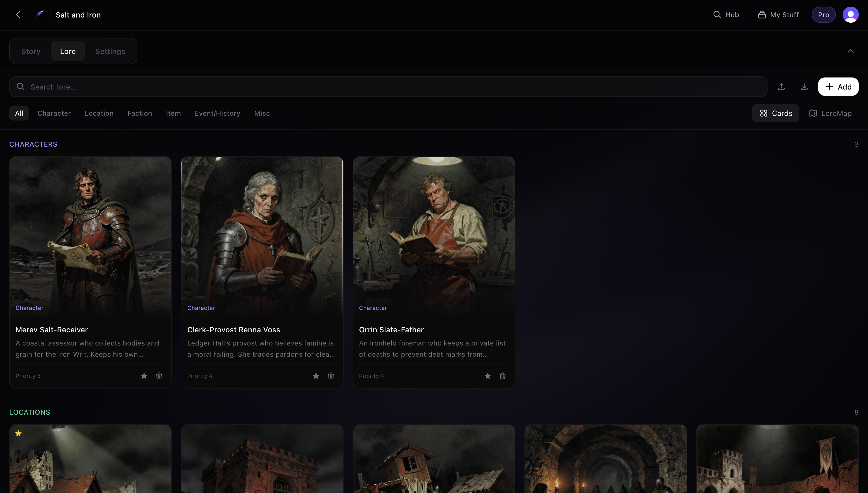The width and height of the screenshot is (868, 493).
Task: Select the Character filter chip
Action: click(54, 113)
